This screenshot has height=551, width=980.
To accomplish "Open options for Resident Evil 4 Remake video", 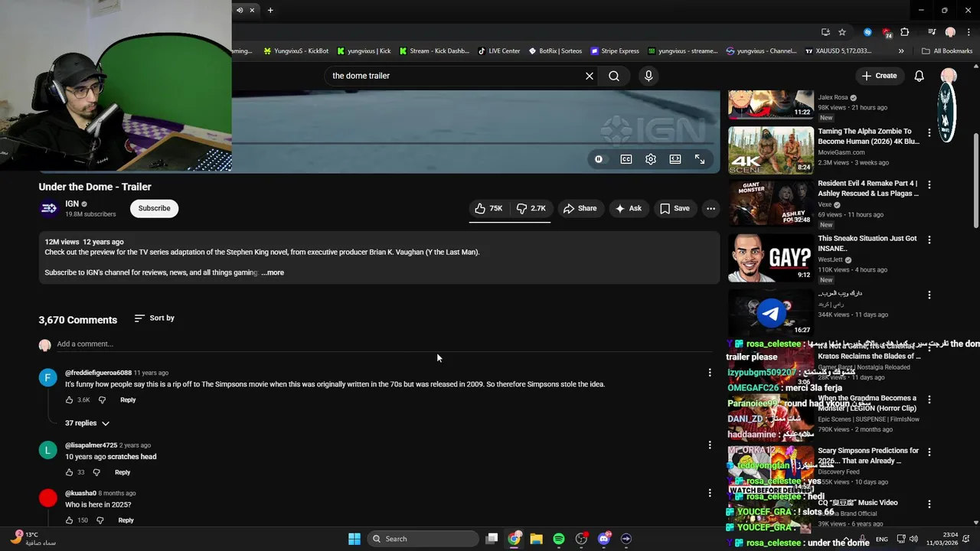I will click(x=929, y=184).
